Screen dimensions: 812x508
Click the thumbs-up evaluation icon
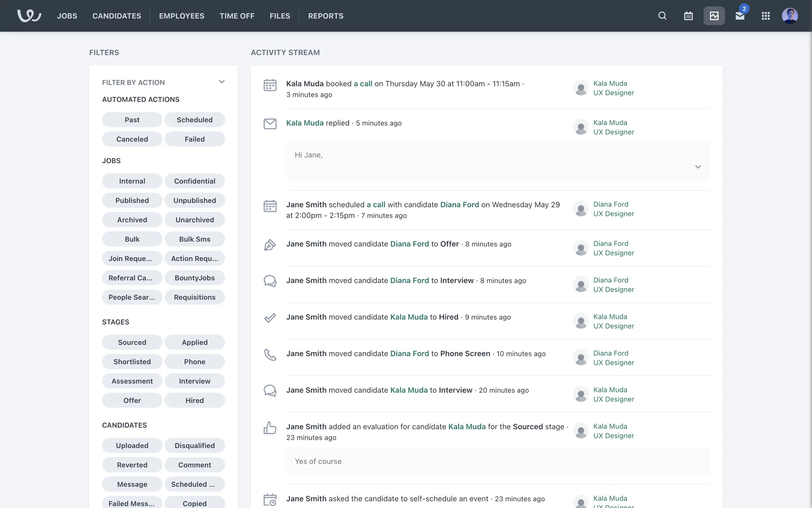(x=270, y=428)
